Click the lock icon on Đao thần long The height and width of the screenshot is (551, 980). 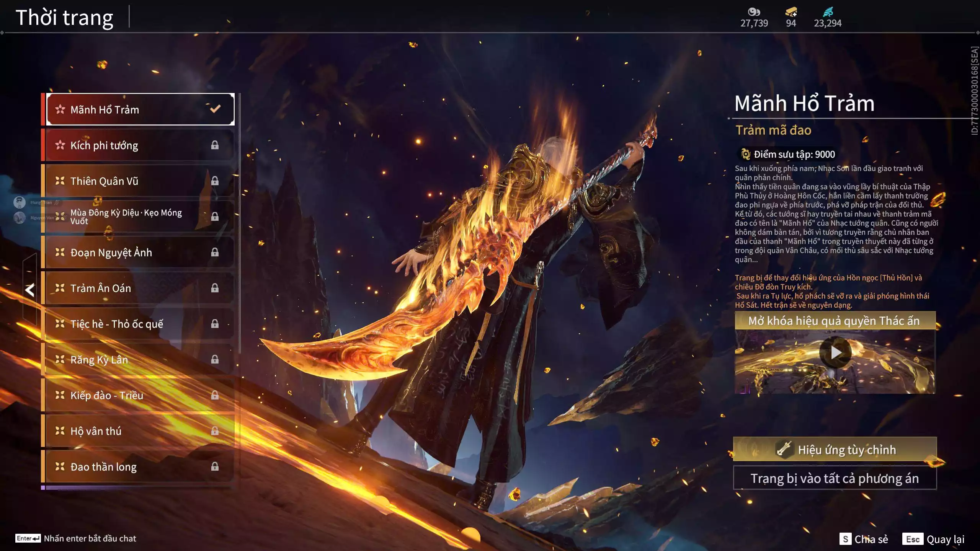pos(215,466)
